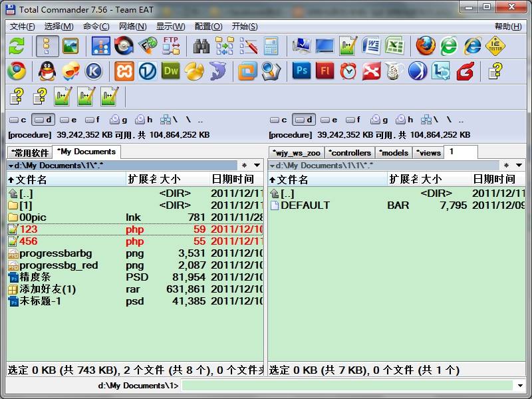Launch the MySQL dolphin icon

click(x=217, y=71)
